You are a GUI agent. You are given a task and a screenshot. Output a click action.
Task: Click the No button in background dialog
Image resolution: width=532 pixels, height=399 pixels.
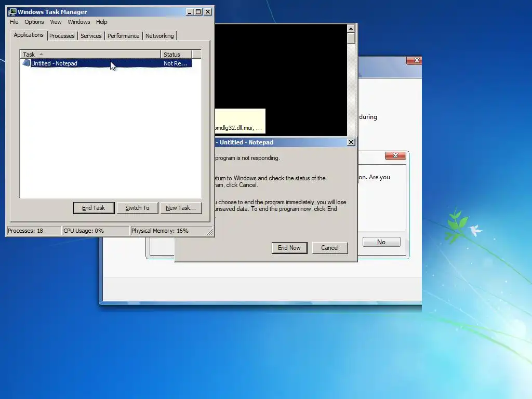[381, 242]
